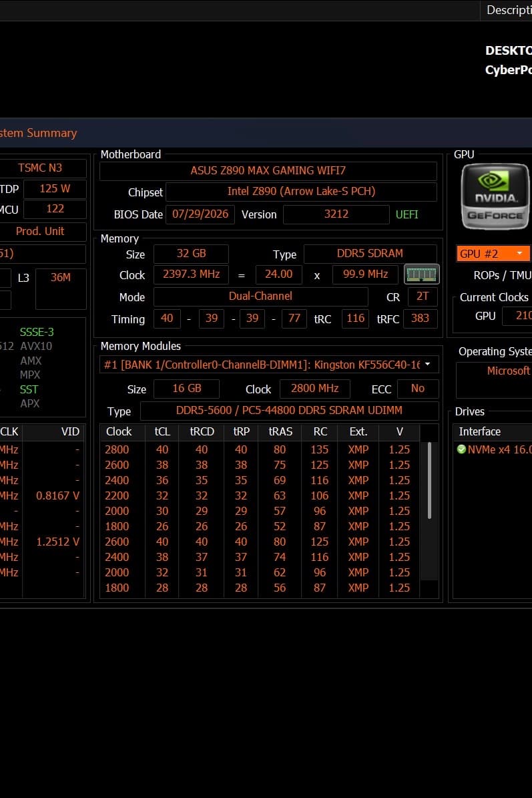Select the 2400 row with tCL 36
This screenshot has width=532, height=798.
click(x=260, y=480)
